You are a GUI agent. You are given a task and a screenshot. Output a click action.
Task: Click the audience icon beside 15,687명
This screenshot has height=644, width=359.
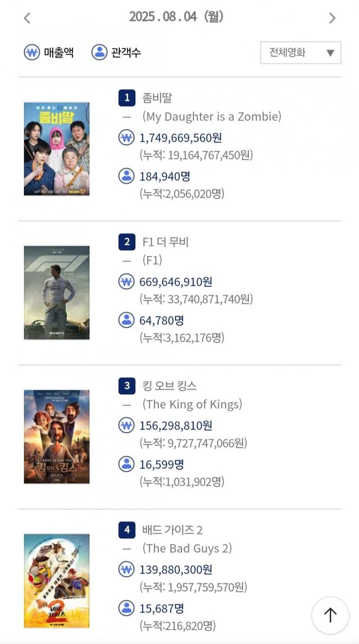click(126, 608)
